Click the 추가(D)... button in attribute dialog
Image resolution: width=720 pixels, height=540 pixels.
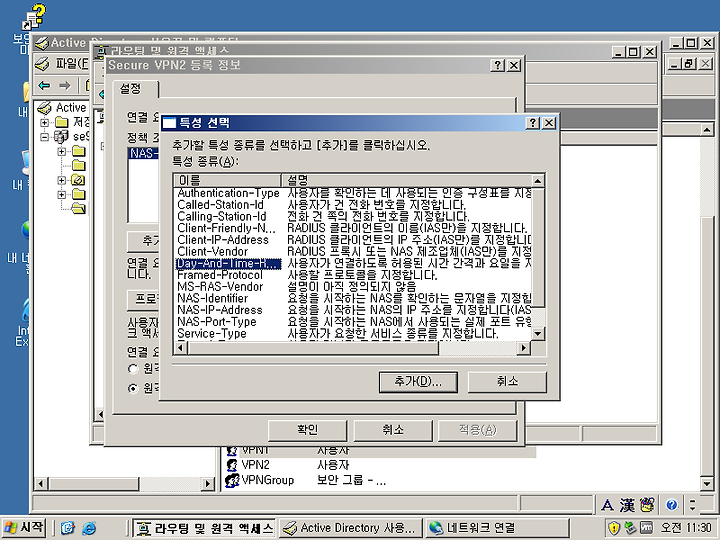point(418,382)
